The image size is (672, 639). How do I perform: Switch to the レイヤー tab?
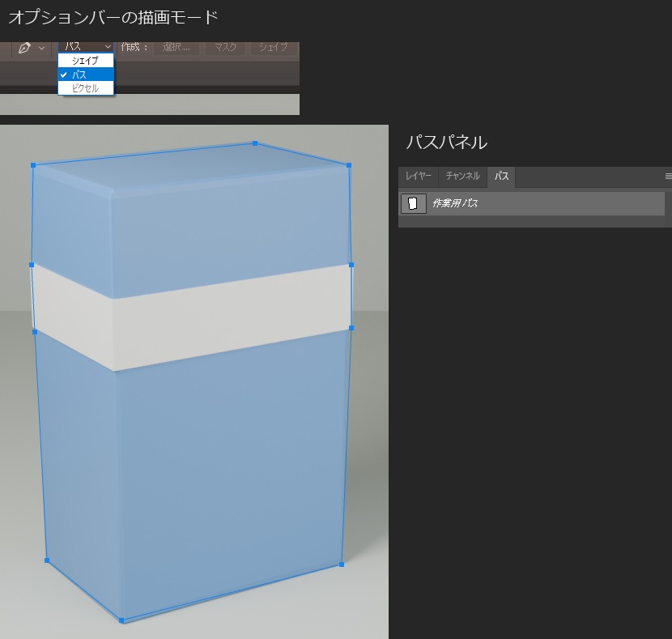[x=419, y=176]
